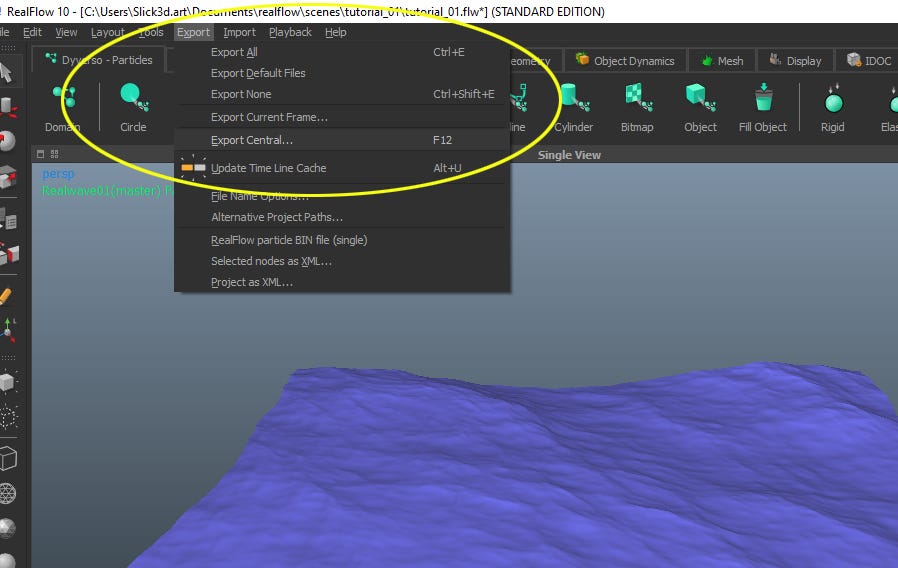Viewport: 898px width, 568px height.
Task: Open Export Central…
Action: 342,140
